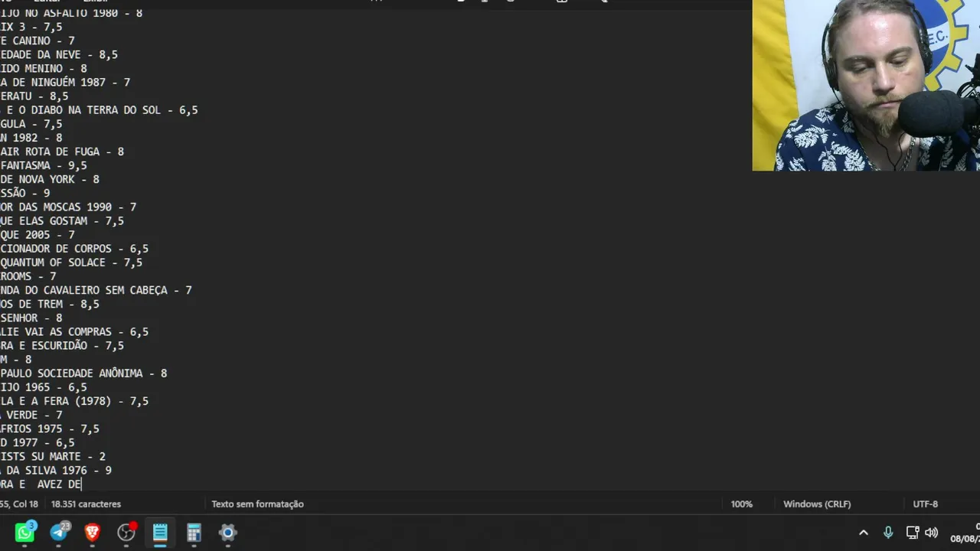Click the line 'EDADE DA NEVE - 8,5'
Screen dimensions: 980x551
59,55
